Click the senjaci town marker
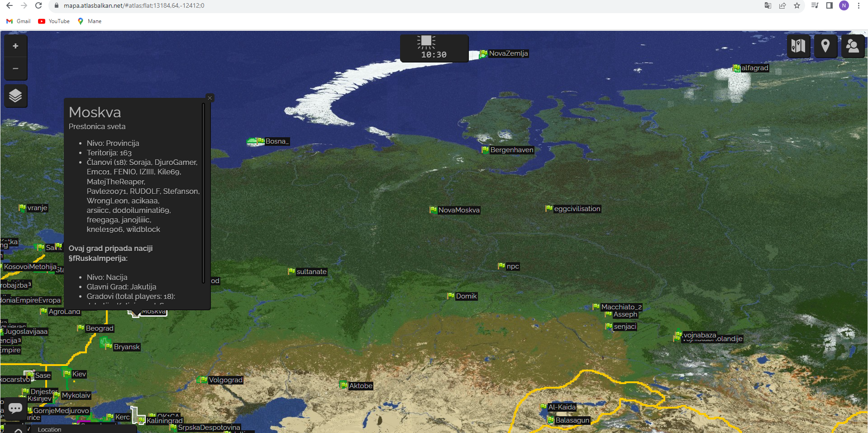Viewport: 868px width, 433px height. tap(609, 327)
